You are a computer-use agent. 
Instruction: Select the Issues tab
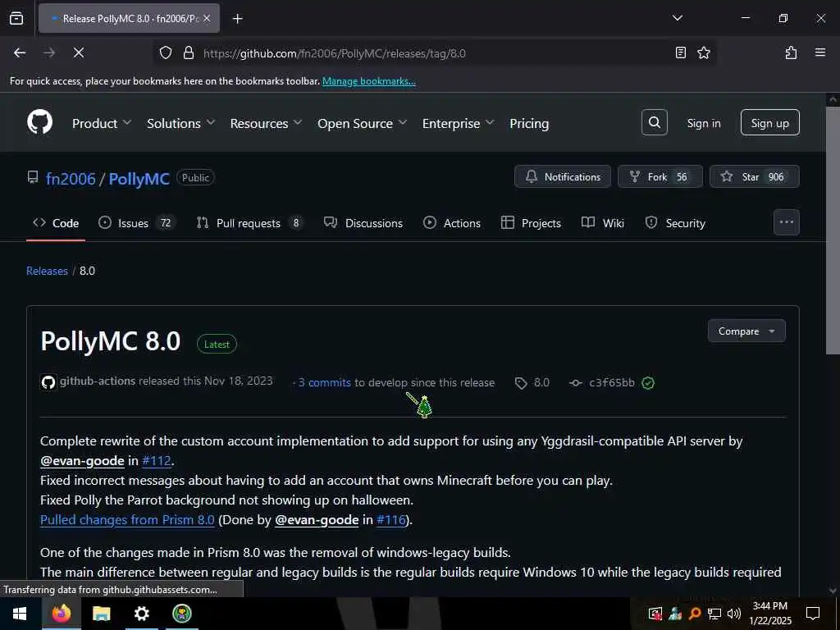click(x=136, y=223)
